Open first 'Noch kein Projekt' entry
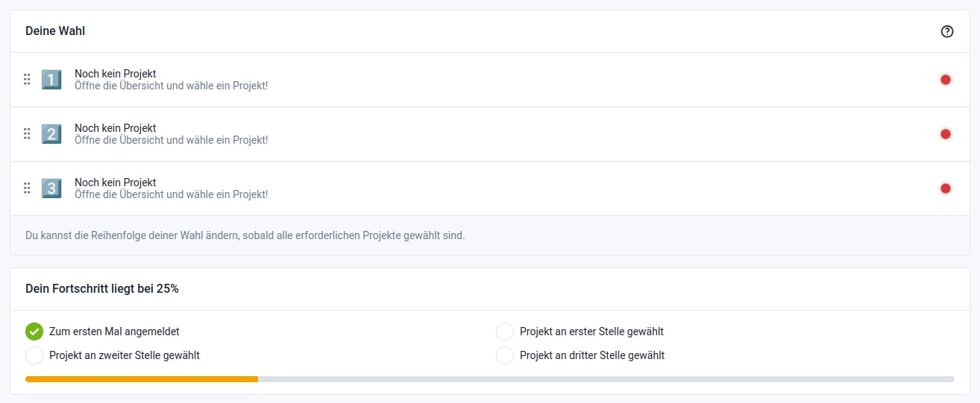The width and height of the screenshot is (980, 403). [x=116, y=74]
